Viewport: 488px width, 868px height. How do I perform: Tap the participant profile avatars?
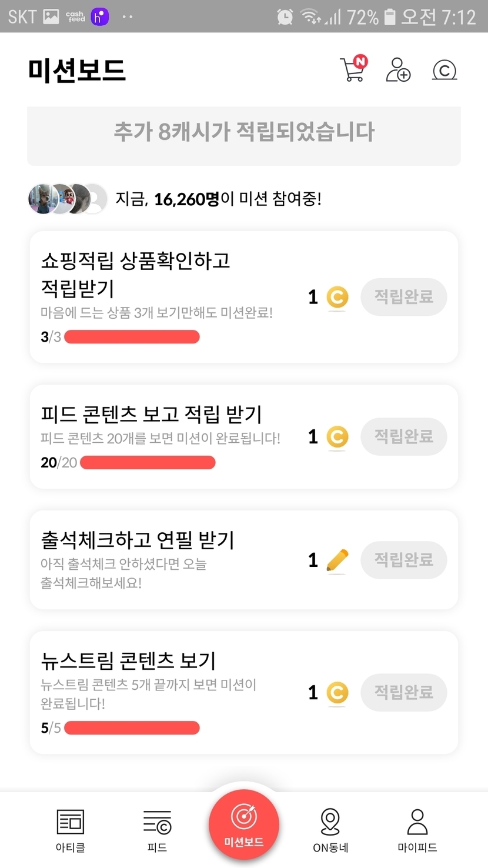point(68,199)
